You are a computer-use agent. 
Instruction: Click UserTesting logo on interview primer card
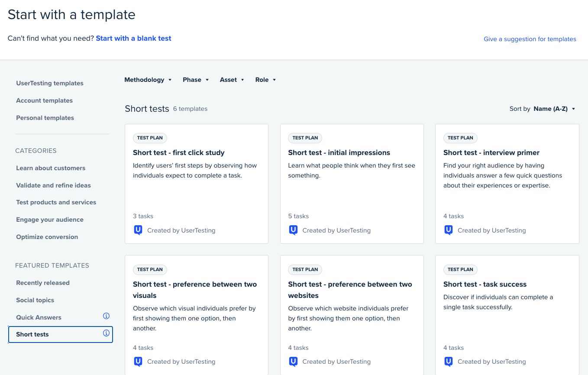pyautogui.click(x=449, y=230)
